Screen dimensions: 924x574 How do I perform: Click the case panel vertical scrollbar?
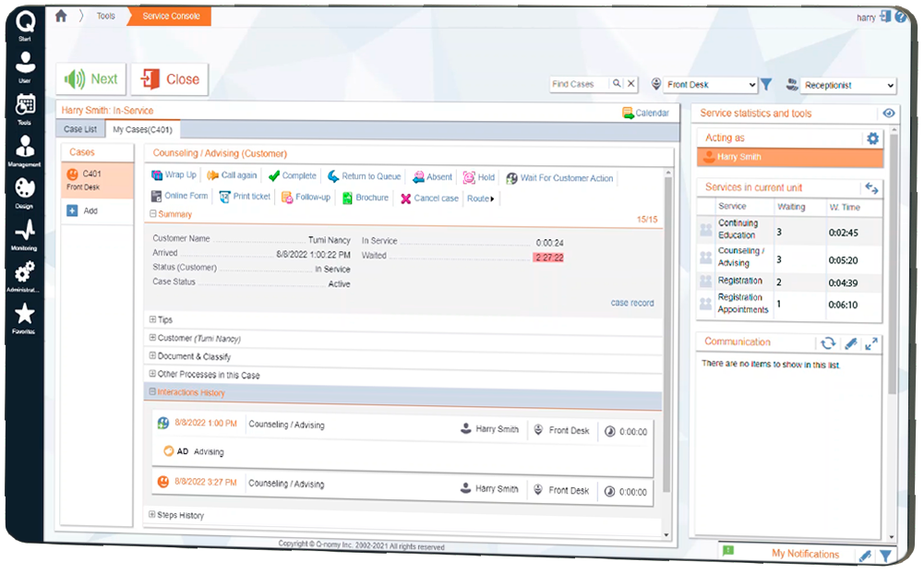(667, 336)
